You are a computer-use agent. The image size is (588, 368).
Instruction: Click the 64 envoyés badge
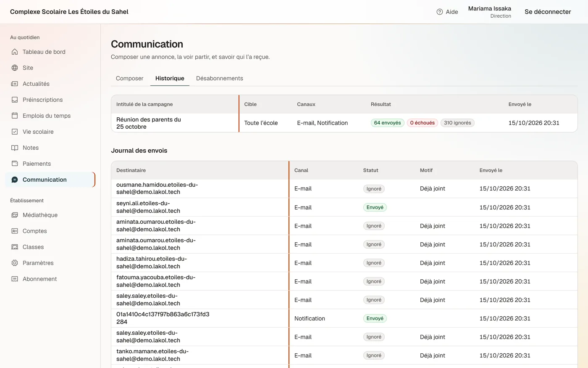[x=388, y=123]
